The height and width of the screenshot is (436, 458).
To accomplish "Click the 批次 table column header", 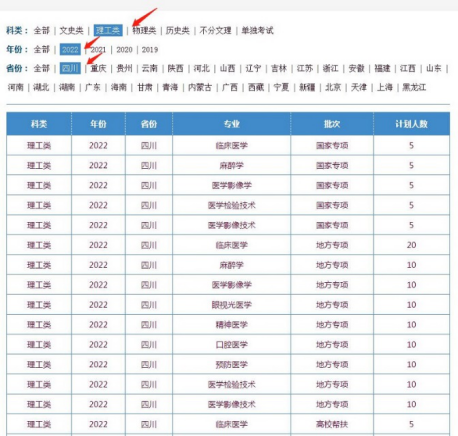I will pyautogui.click(x=332, y=124).
